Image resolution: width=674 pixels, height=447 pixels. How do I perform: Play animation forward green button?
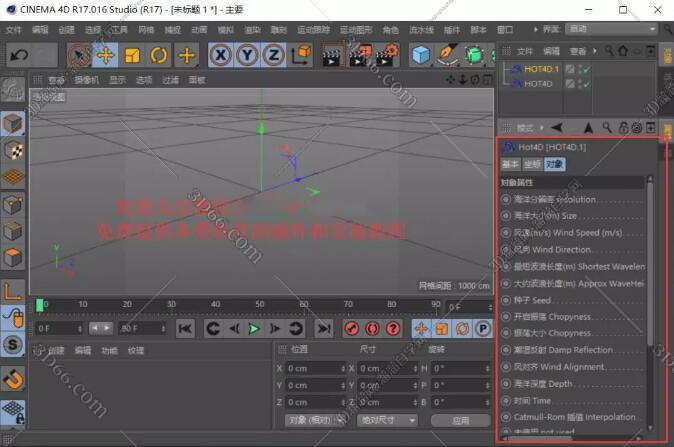coord(254,329)
